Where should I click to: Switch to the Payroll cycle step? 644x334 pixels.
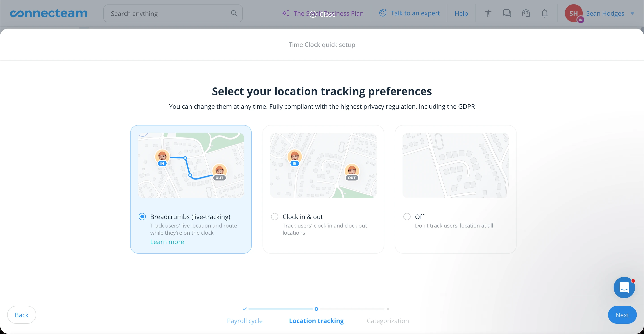[x=244, y=321]
